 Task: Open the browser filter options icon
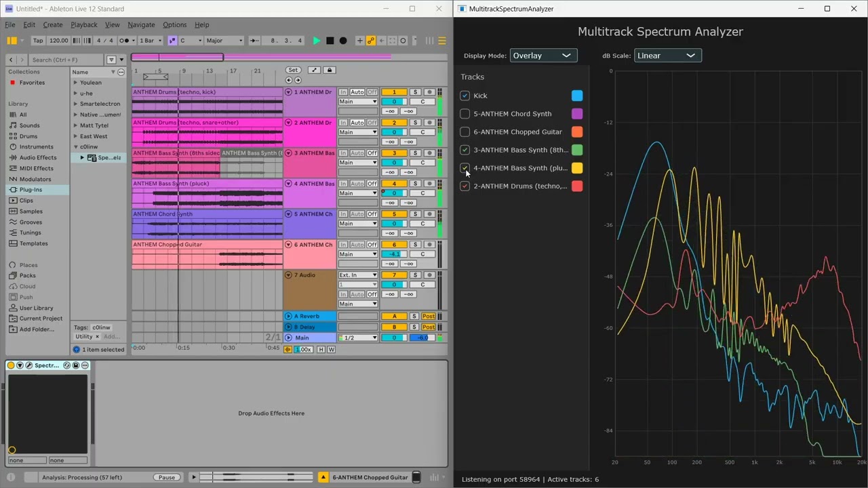coord(111,60)
